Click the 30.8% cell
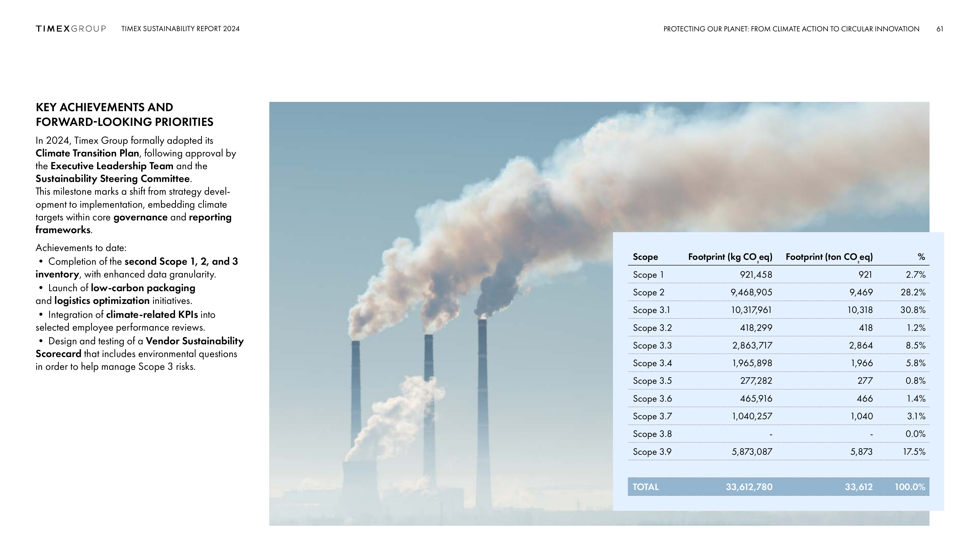980x551 pixels. pyautogui.click(x=913, y=310)
